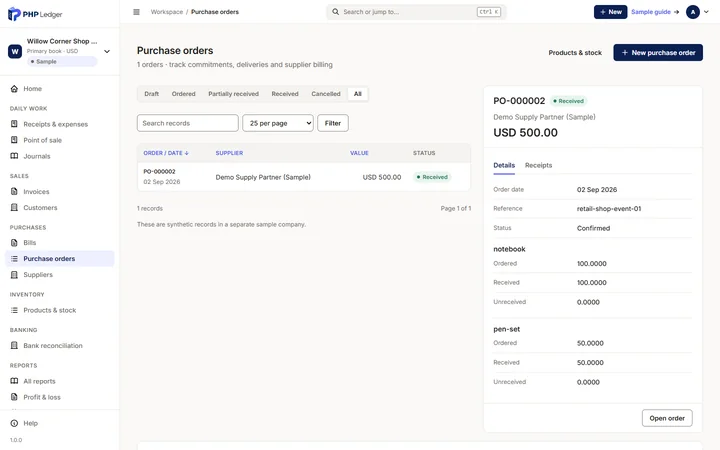Click the USD 500.00 table value
This screenshot has height=450, width=720.
click(x=382, y=177)
